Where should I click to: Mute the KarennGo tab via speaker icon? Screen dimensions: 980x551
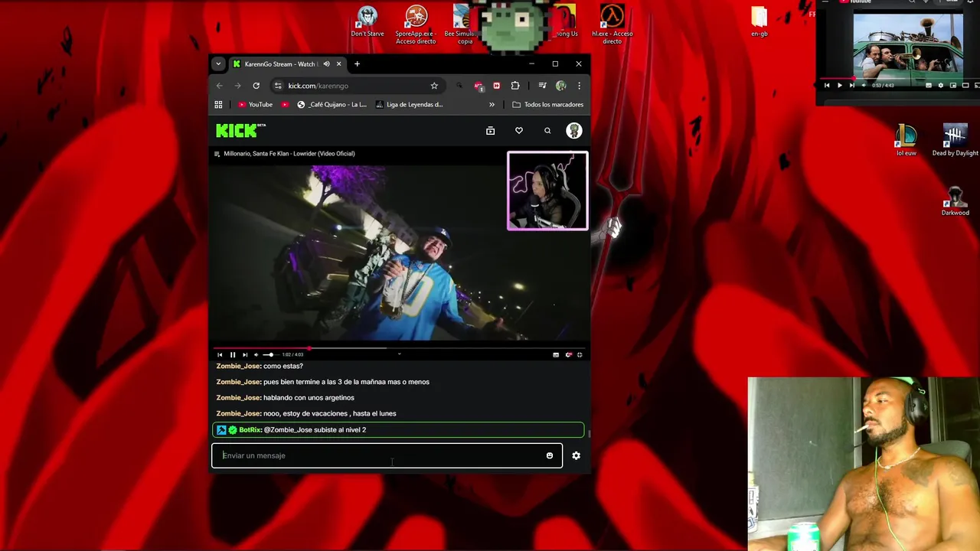(326, 64)
